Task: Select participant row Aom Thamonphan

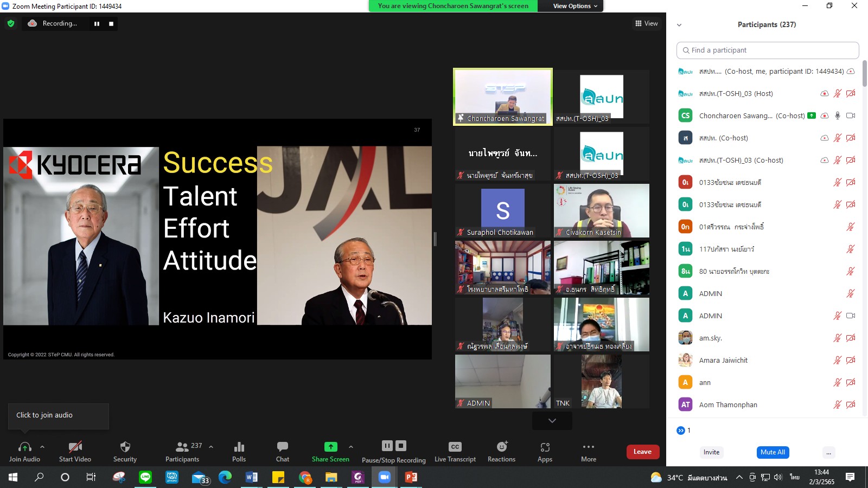Action: (x=767, y=404)
